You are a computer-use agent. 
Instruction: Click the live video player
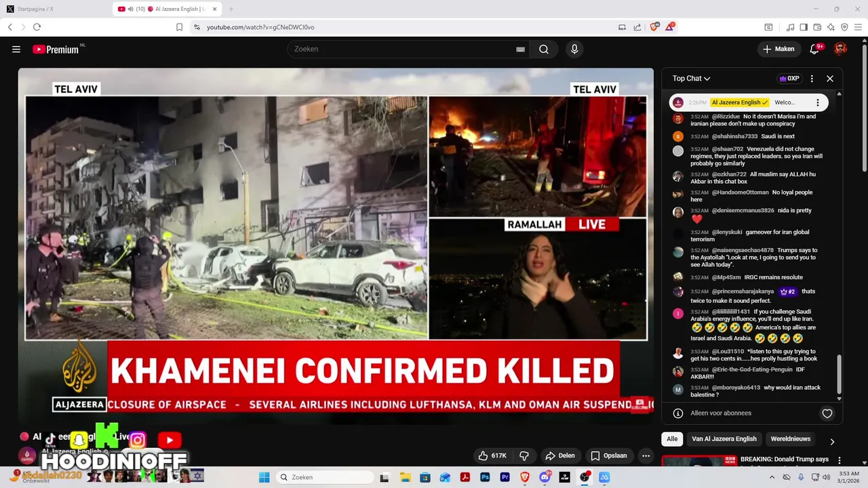tap(336, 245)
